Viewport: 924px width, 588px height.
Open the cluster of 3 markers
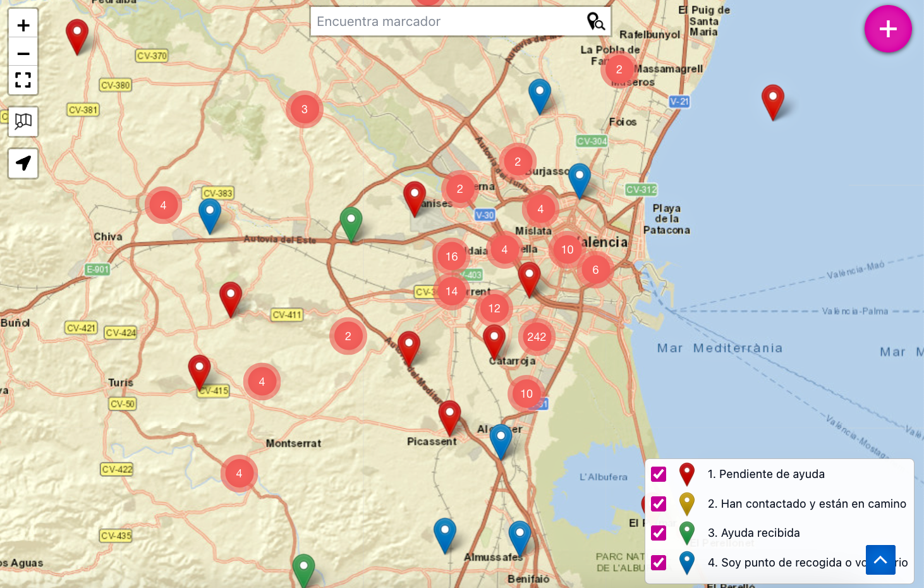(x=304, y=109)
